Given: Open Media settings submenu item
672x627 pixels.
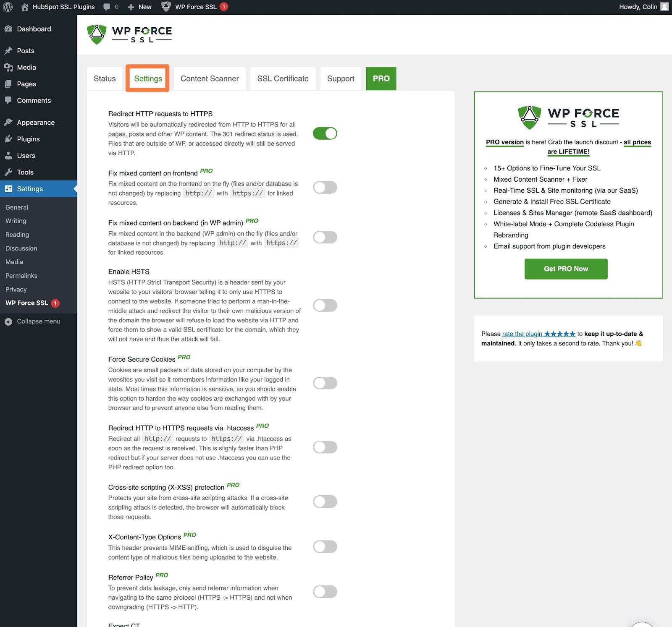Looking at the screenshot, I should pyautogui.click(x=14, y=262).
